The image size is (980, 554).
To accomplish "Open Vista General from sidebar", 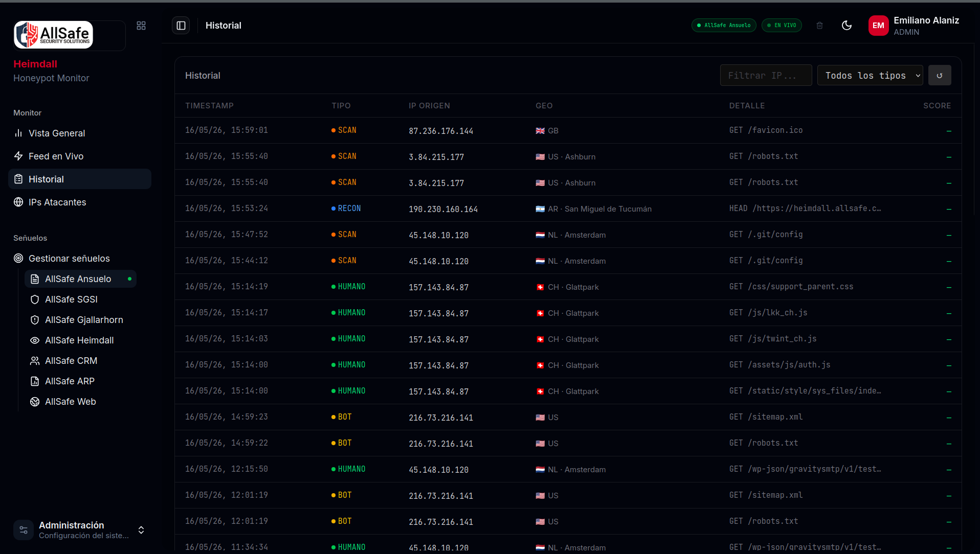I will click(x=80, y=133).
